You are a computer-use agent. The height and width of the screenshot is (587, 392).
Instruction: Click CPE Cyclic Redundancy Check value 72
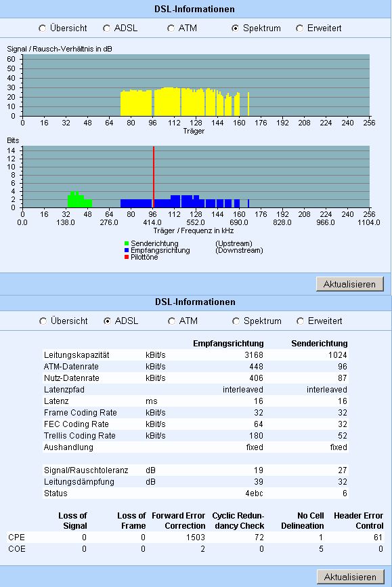(259, 538)
